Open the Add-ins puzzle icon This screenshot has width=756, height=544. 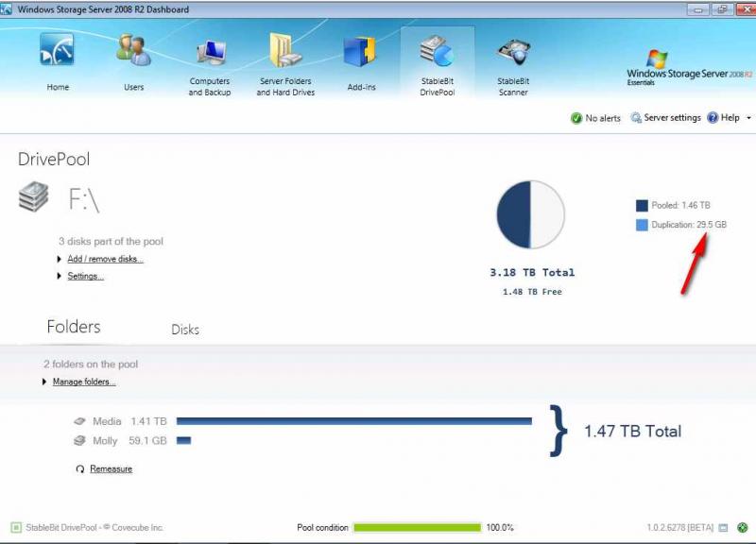click(x=360, y=52)
